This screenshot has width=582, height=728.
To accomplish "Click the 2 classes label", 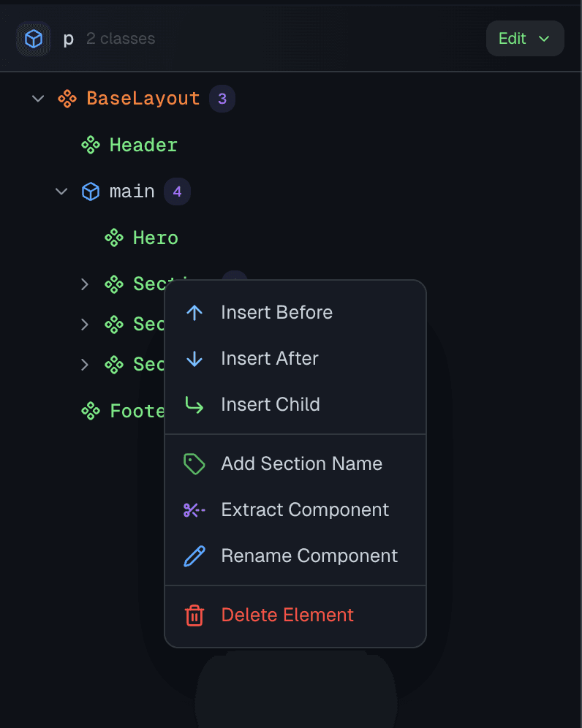I will tap(120, 39).
